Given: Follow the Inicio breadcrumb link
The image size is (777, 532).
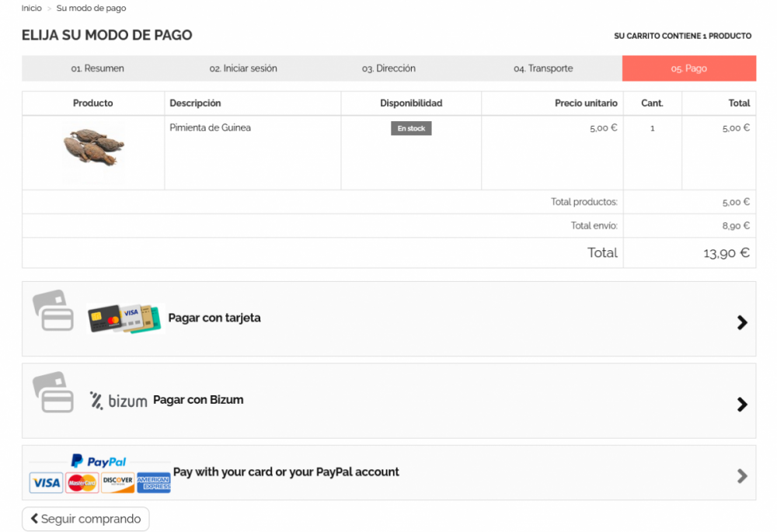Looking at the screenshot, I should (32, 9).
